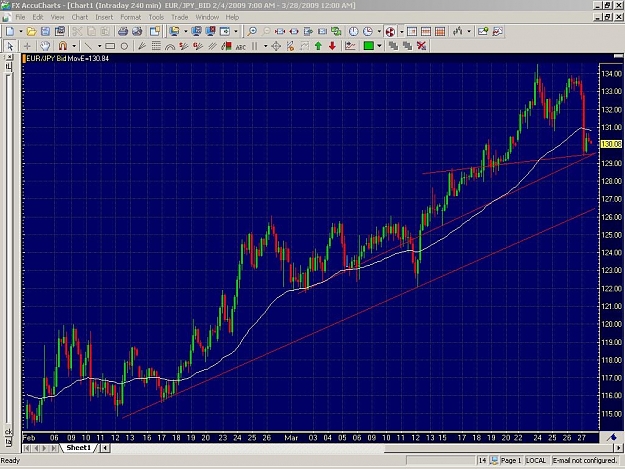Screen dimensions: 625x469
Task: Open dropdown next to the round red target icon
Action: click(401, 31)
